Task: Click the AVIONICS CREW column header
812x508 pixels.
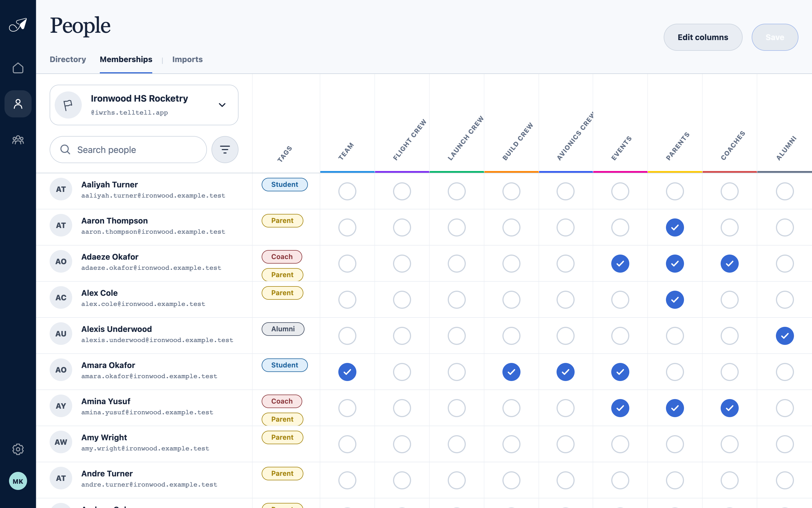Action: tap(575, 136)
